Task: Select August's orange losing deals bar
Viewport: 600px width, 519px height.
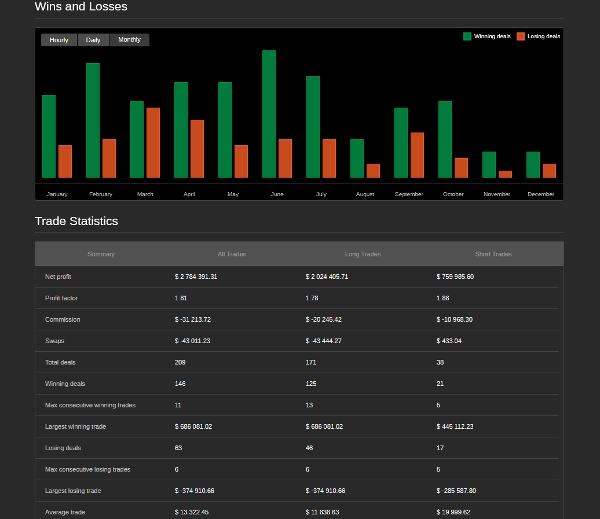Action: coord(373,171)
